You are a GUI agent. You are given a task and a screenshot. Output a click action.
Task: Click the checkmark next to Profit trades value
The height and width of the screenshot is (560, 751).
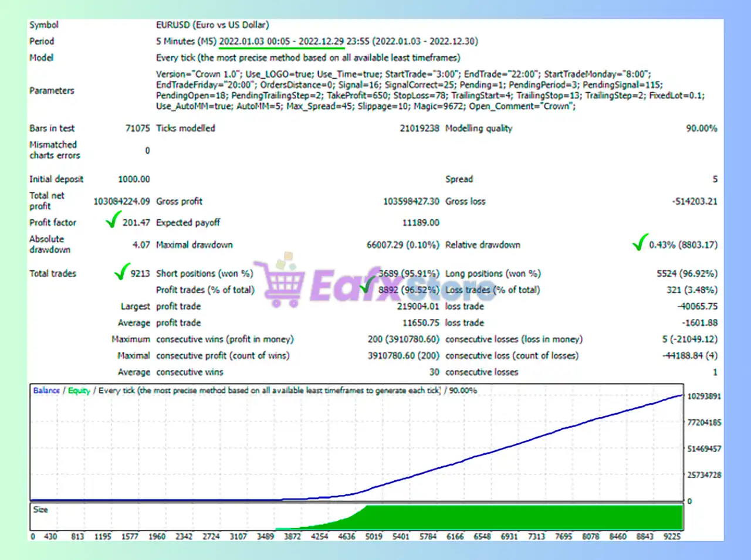(x=368, y=286)
